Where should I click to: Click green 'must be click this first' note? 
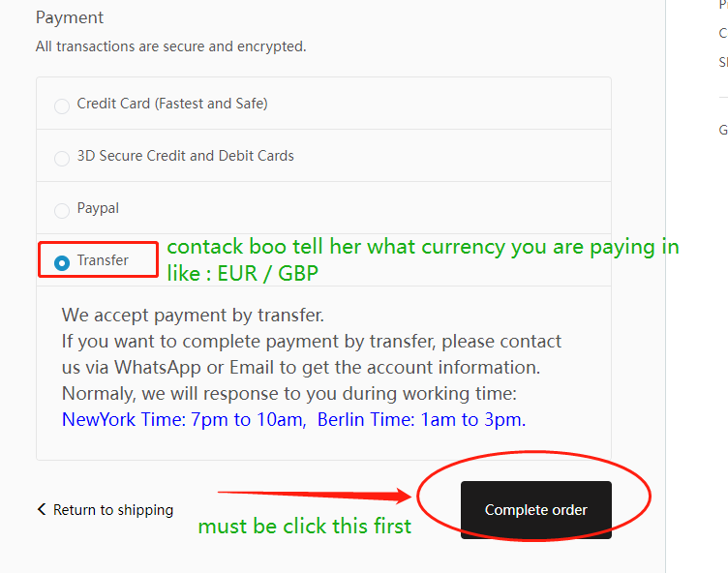coord(305,527)
